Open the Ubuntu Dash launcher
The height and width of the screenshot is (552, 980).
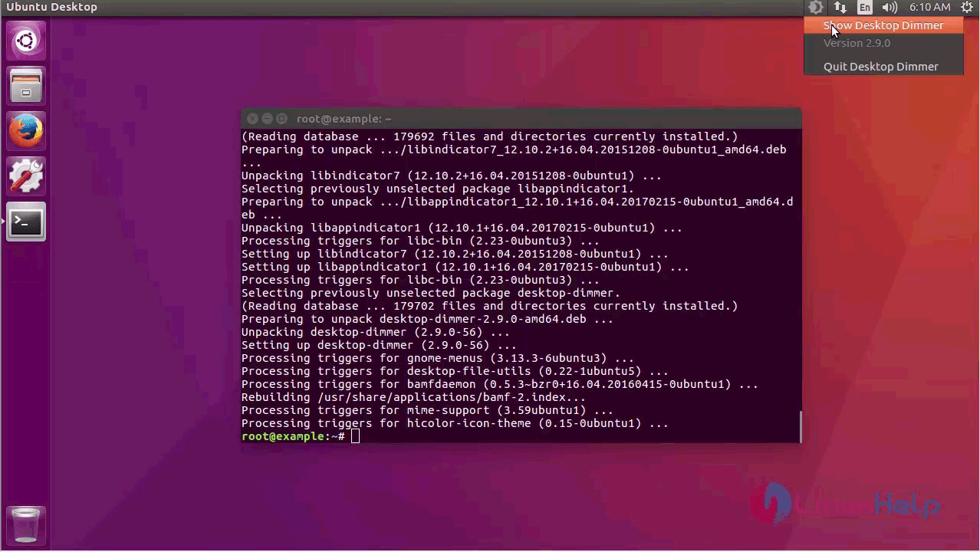(x=25, y=40)
